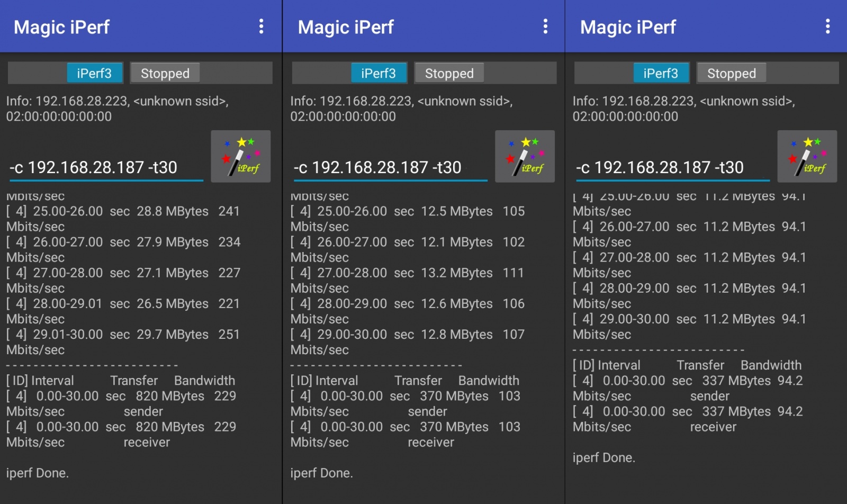
Task: Click the Info line in right panel
Action: coord(684,109)
